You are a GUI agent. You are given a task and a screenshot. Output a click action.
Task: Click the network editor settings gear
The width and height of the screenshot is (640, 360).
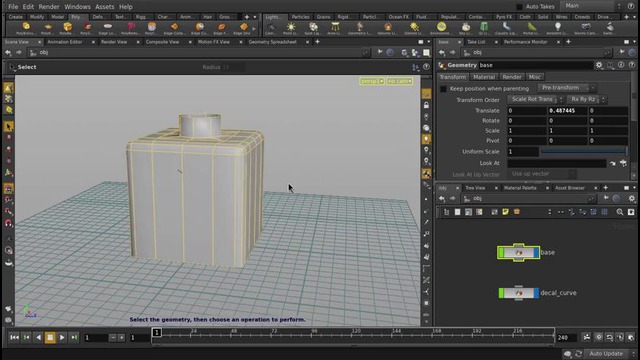(631, 198)
